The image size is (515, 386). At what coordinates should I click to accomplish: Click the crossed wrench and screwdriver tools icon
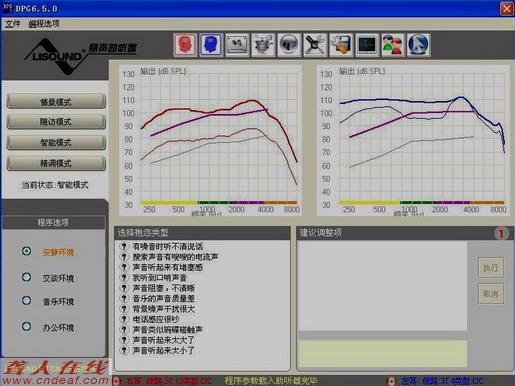point(315,45)
